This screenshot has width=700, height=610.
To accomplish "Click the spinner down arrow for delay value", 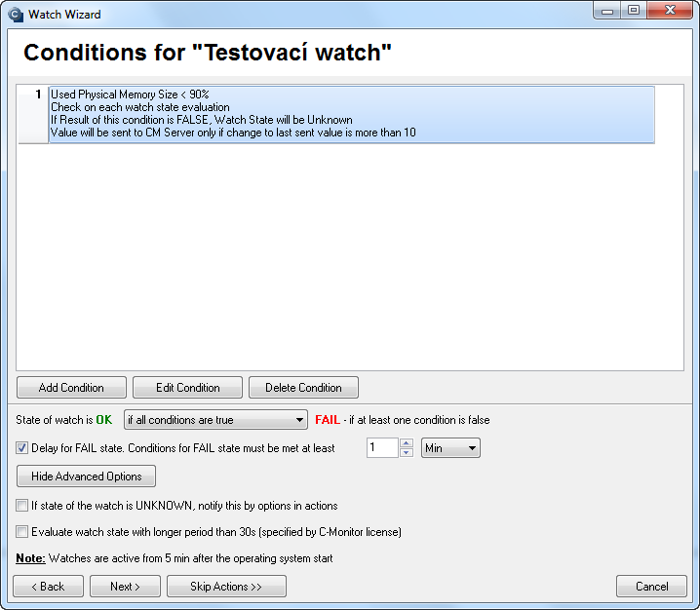I will [x=407, y=452].
